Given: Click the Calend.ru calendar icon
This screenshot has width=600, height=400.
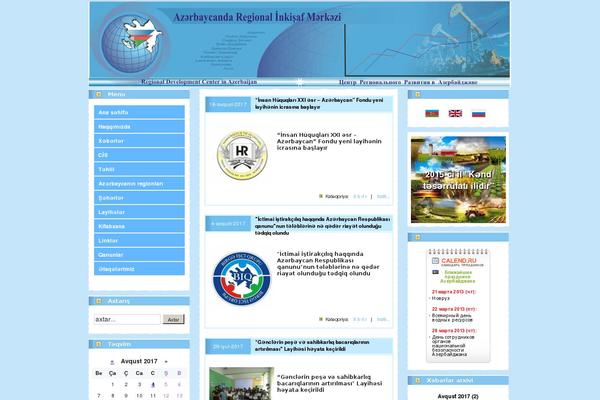Looking at the screenshot, I should [435, 261].
